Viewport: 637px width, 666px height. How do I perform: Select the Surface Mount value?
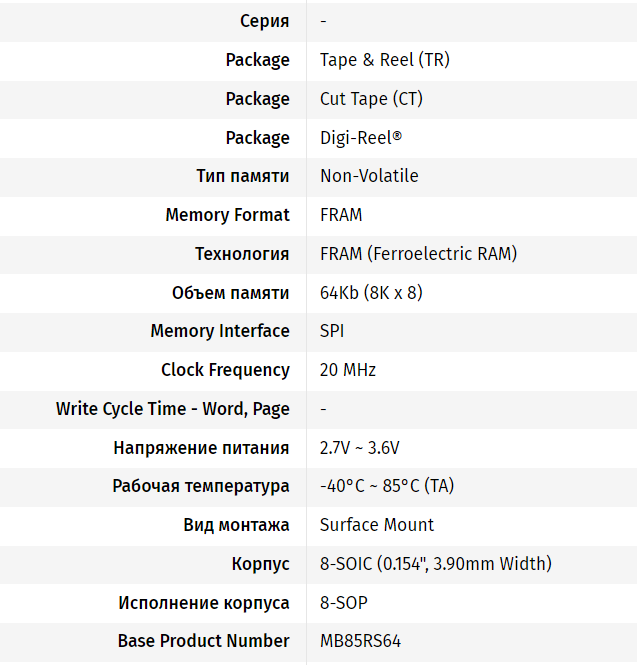click(377, 525)
